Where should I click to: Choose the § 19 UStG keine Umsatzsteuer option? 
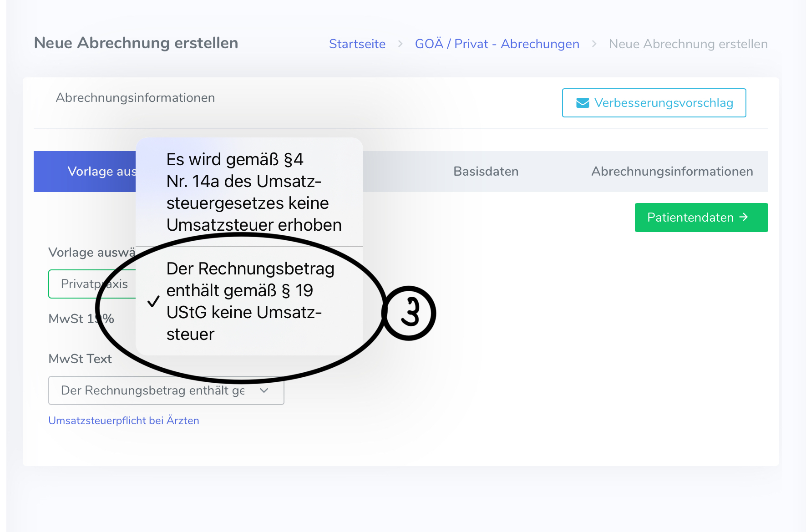(x=250, y=301)
